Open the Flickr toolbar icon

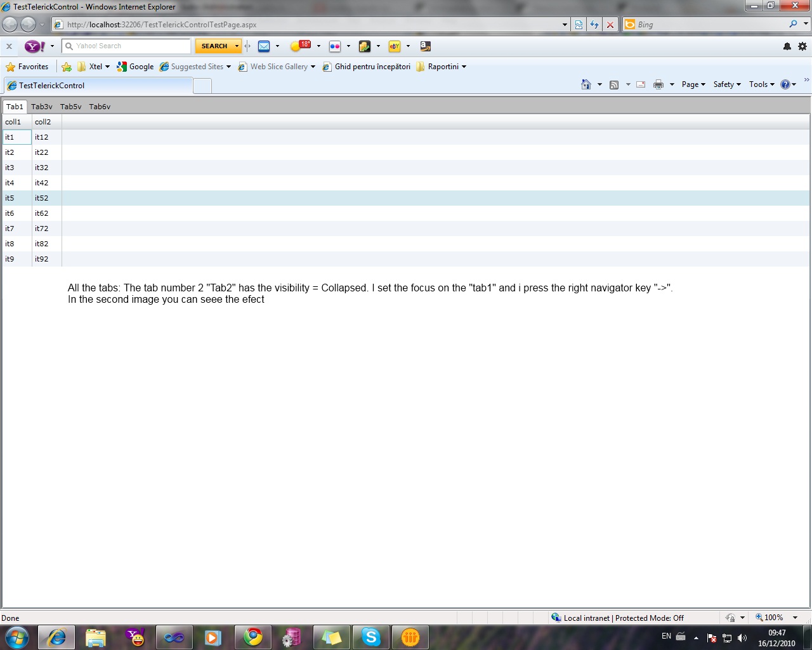(x=335, y=46)
